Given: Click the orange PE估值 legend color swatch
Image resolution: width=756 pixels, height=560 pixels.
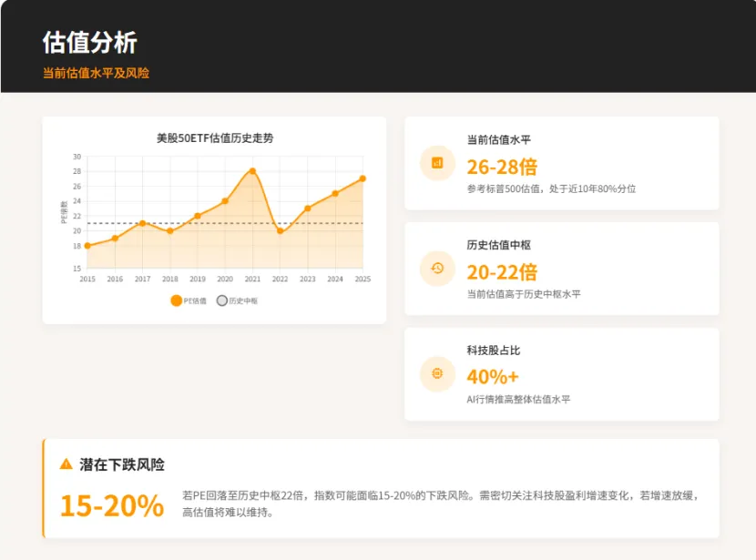Looking at the screenshot, I should point(176,300).
